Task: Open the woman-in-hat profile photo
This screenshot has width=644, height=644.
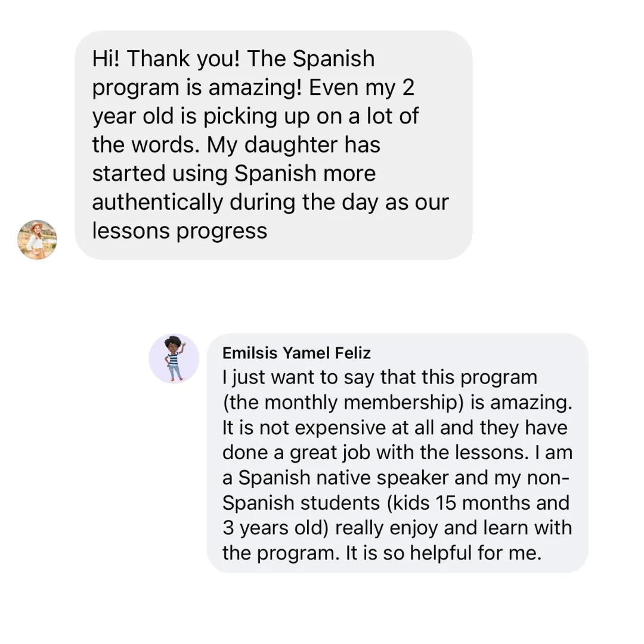Action: pos(37,240)
